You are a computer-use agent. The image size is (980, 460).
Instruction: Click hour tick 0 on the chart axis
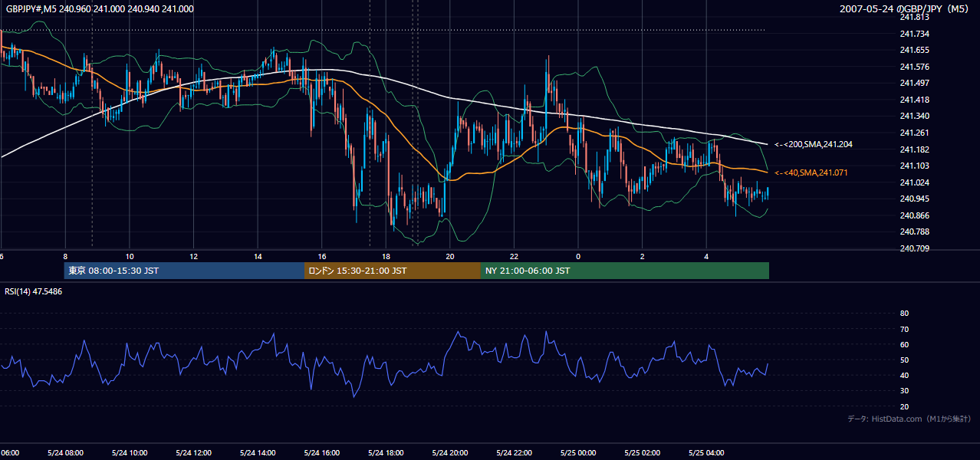[x=578, y=257]
